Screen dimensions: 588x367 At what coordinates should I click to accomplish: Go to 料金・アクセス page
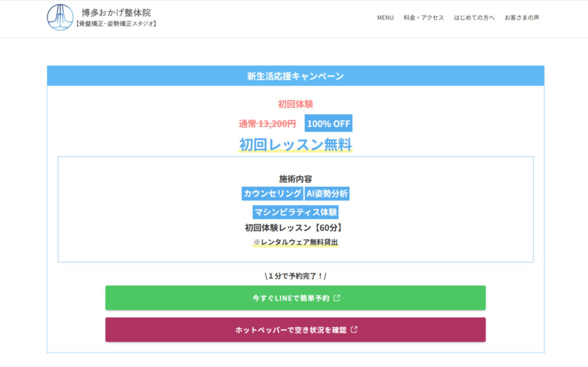[424, 18]
